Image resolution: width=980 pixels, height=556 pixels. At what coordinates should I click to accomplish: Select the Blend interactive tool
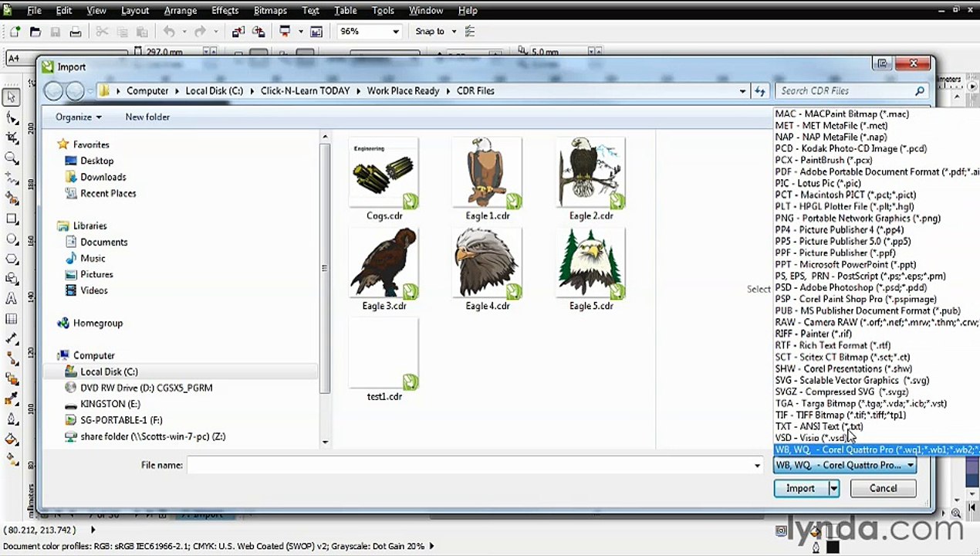point(12,379)
